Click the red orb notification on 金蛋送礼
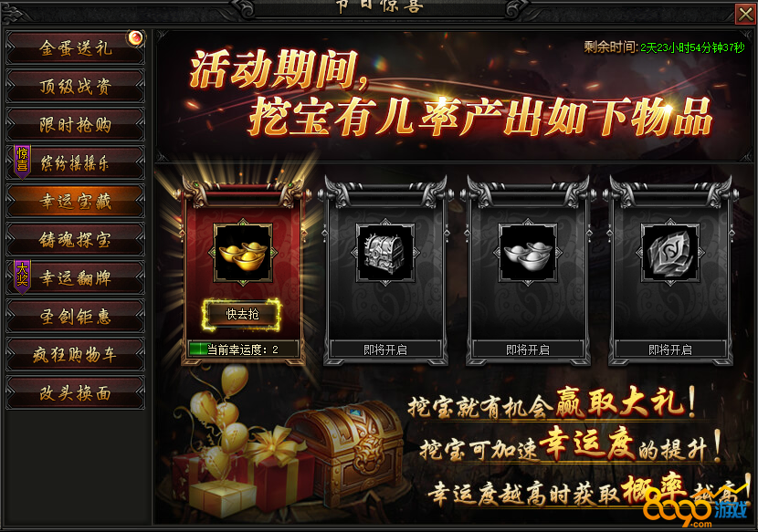758x532 pixels. (135, 37)
